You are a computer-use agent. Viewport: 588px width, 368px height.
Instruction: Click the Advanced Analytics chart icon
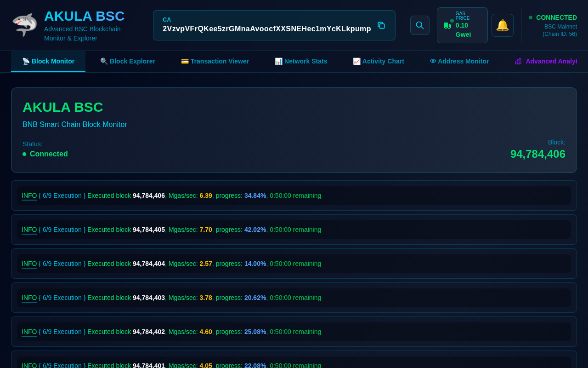click(x=518, y=61)
